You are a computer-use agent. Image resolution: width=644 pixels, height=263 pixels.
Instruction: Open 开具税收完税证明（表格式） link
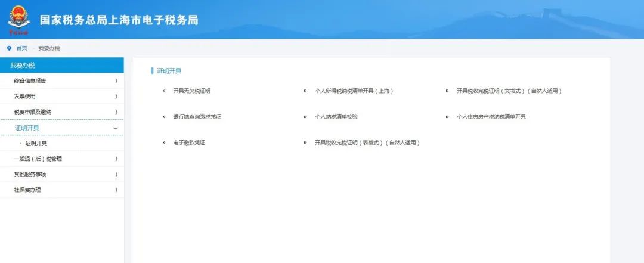[x=367, y=143]
